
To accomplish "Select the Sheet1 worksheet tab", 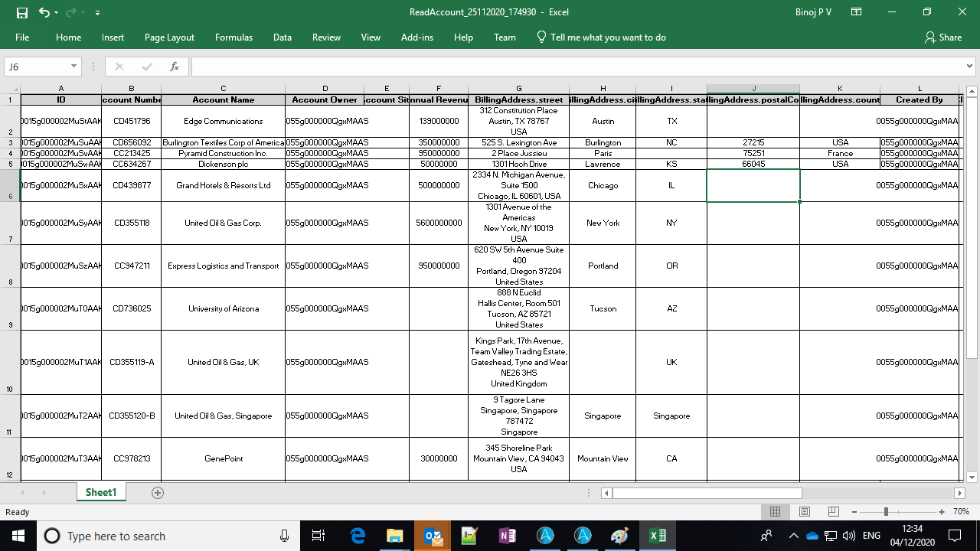I will pos(100,493).
